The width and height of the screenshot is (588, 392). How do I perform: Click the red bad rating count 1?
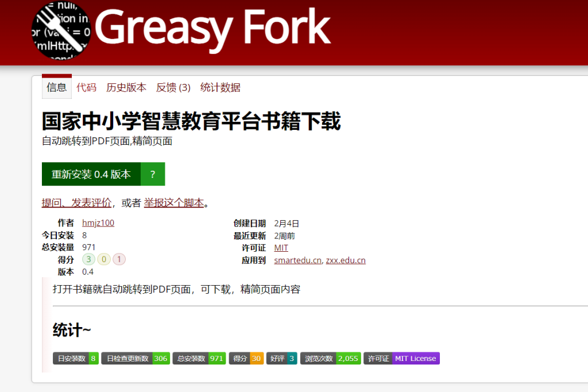[x=119, y=259]
